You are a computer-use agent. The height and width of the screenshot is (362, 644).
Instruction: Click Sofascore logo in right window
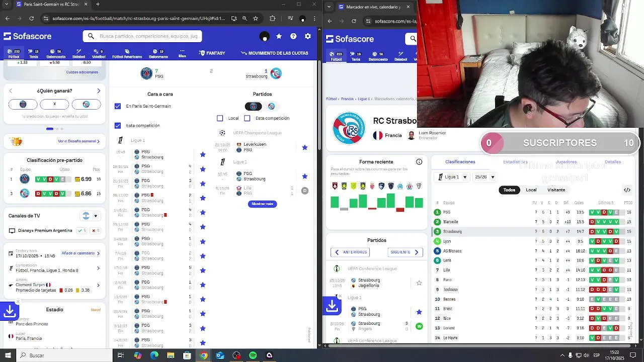[350, 39]
